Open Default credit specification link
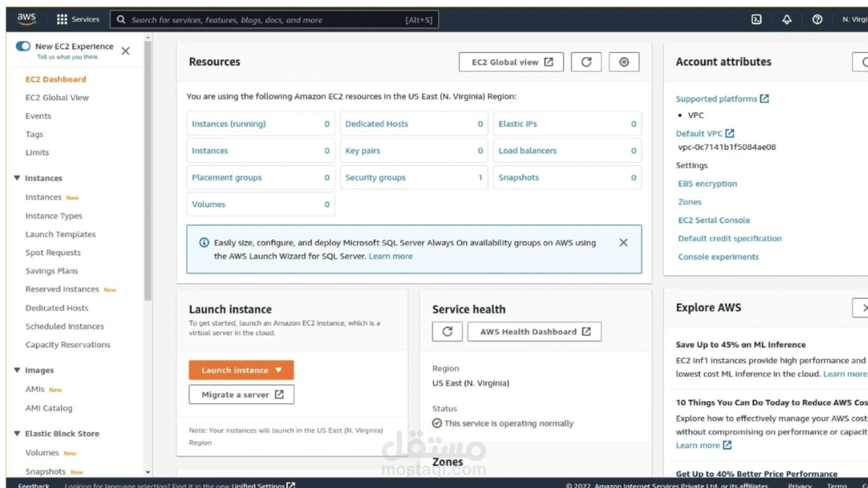 pos(730,239)
